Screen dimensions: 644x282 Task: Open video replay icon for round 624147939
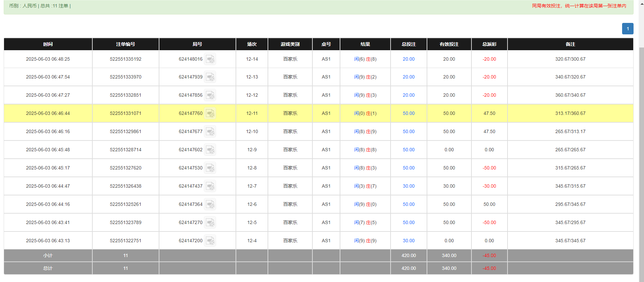(x=210, y=77)
